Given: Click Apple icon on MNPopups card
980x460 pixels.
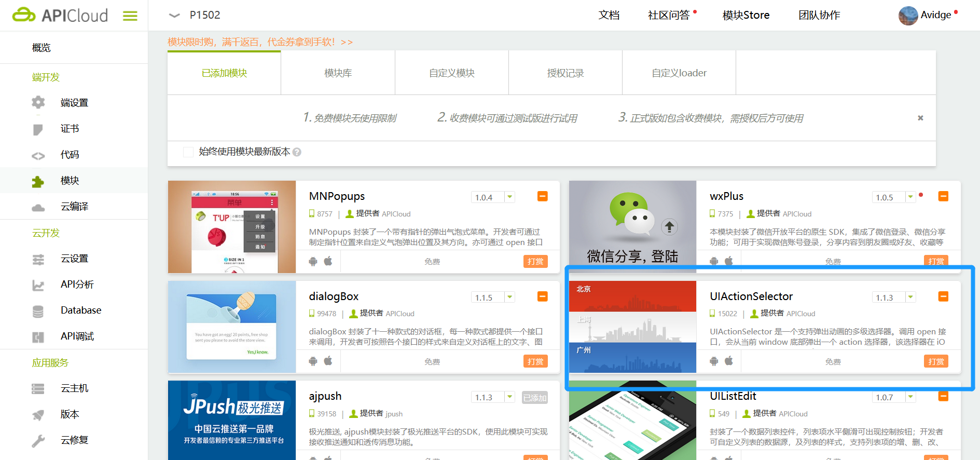Looking at the screenshot, I should 328,261.
